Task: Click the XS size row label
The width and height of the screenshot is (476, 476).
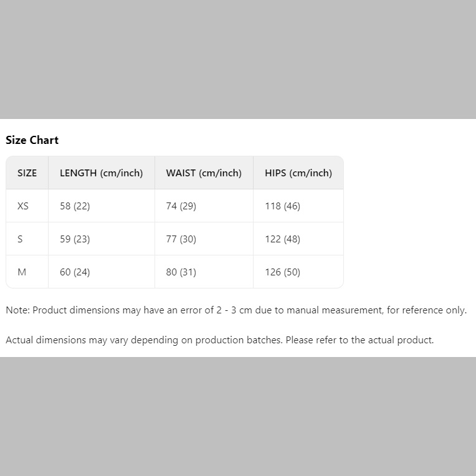Action: coord(23,206)
